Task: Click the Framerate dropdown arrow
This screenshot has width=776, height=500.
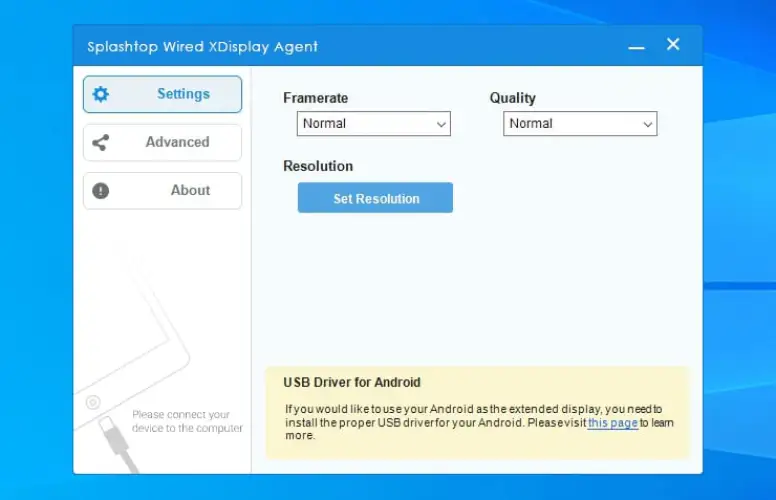Action: (441, 124)
